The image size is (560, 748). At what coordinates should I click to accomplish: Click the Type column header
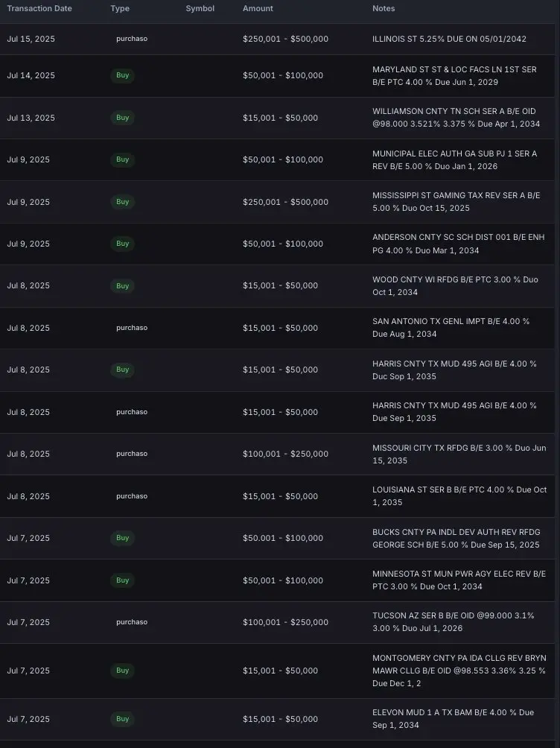click(120, 9)
